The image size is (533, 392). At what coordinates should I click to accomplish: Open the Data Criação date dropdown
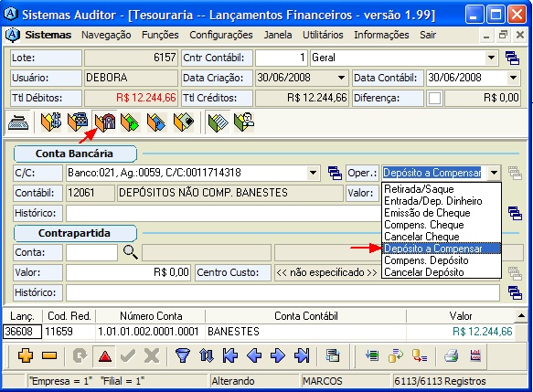[342, 78]
